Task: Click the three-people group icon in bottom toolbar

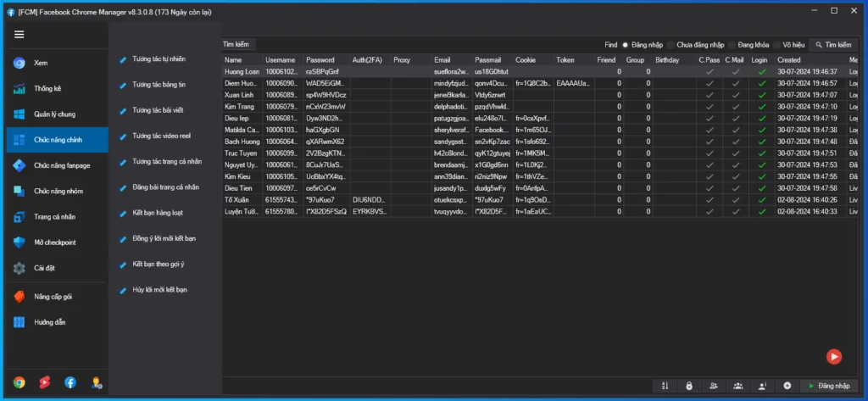Action: click(738, 386)
